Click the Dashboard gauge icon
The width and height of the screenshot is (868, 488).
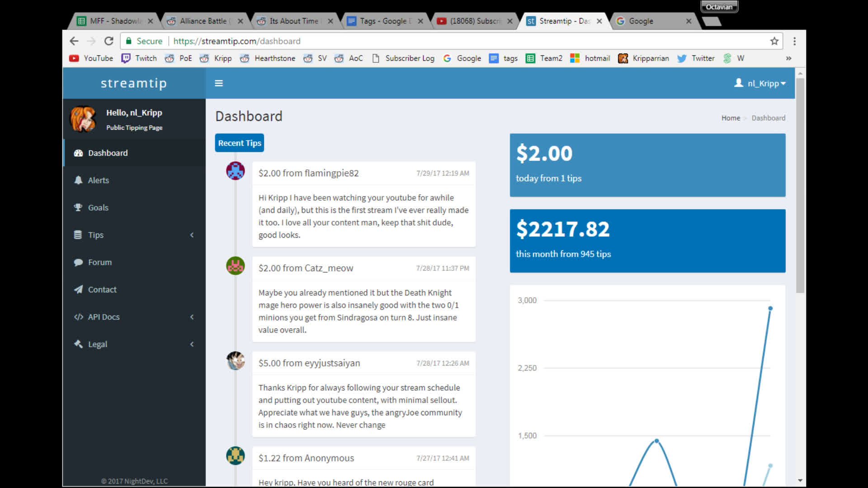pyautogui.click(x=78, y=153)
